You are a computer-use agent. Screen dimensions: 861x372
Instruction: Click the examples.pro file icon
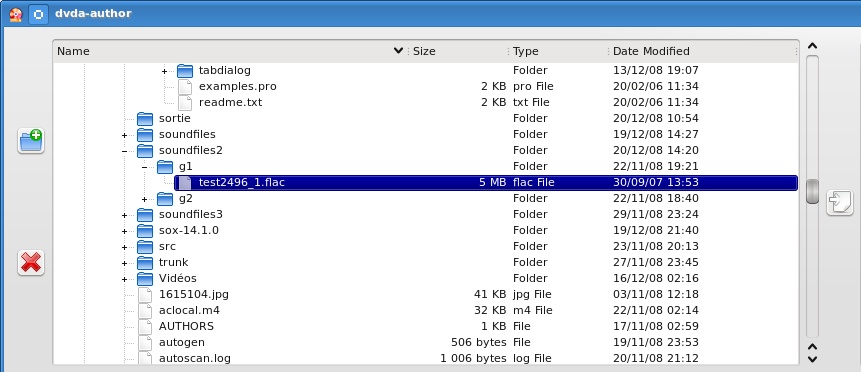(185, 86)
